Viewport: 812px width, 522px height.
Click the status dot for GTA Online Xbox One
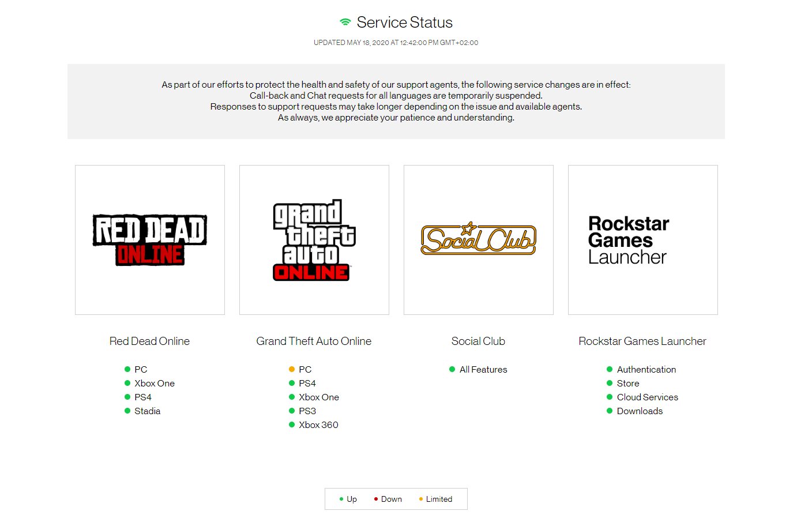tap(292, 397)
